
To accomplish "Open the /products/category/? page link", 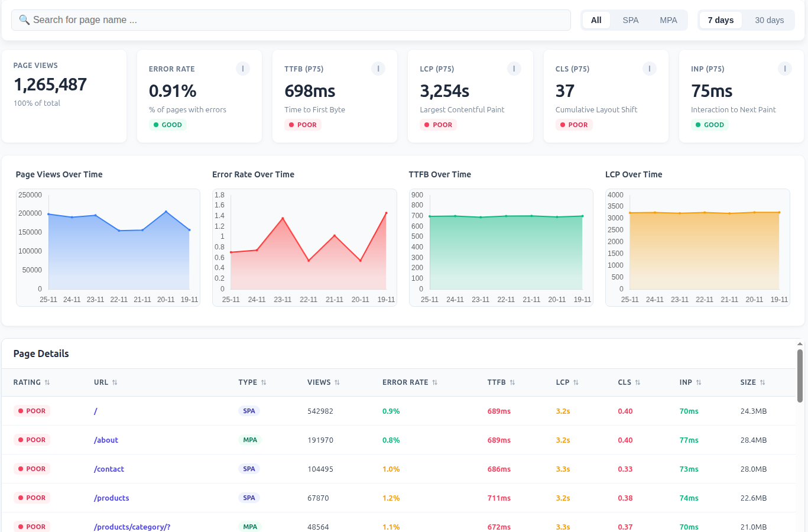I will [x=132, y=527].
